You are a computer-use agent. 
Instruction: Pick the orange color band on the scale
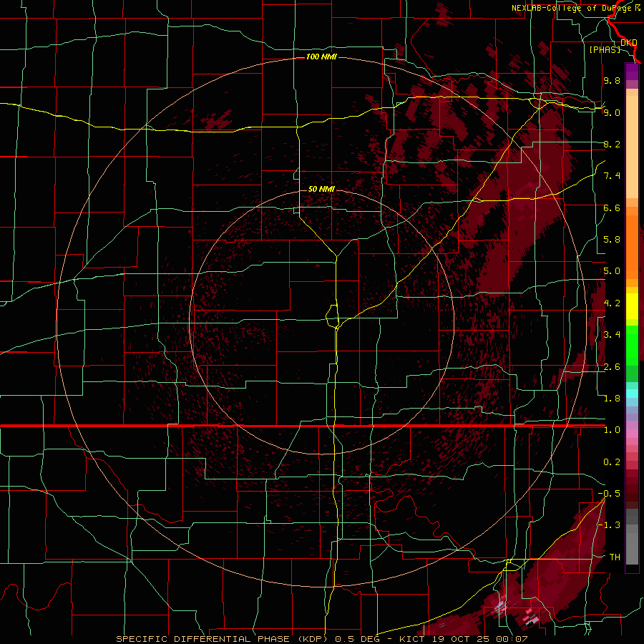[x=632, y=248]
